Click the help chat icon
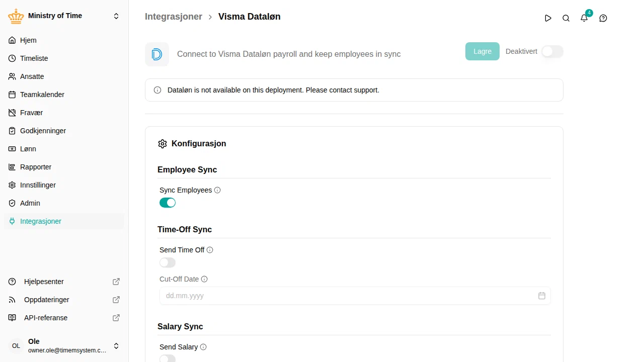The width and height of the screenshot is (644, 362). coord(603,18)
